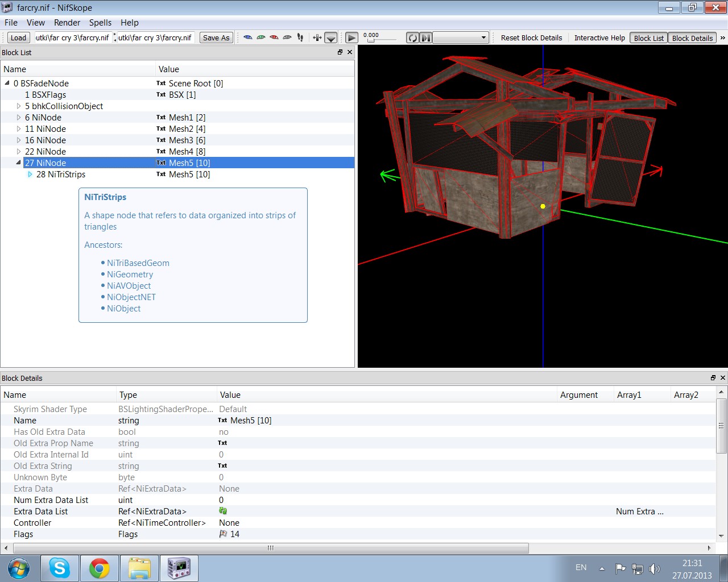Viewport: 728px width, 582px height.
Task: Close the Block Details panel
Action: coord(723,377)
